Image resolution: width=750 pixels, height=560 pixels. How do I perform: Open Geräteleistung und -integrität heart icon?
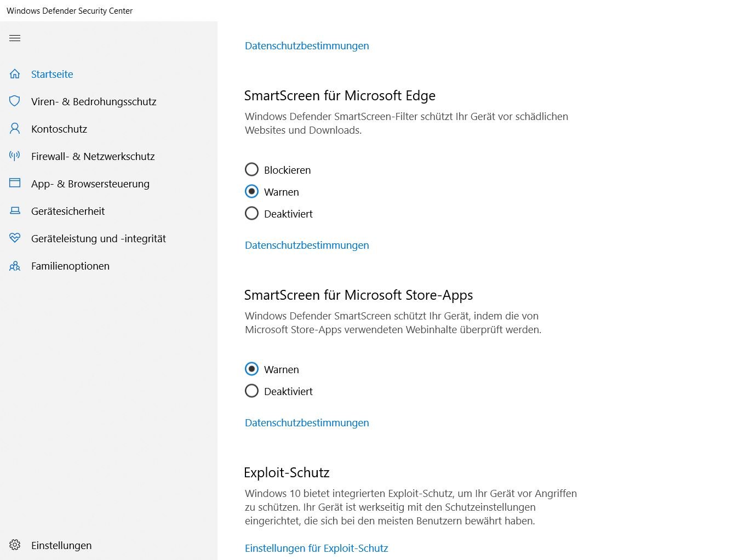pos(15,238)
